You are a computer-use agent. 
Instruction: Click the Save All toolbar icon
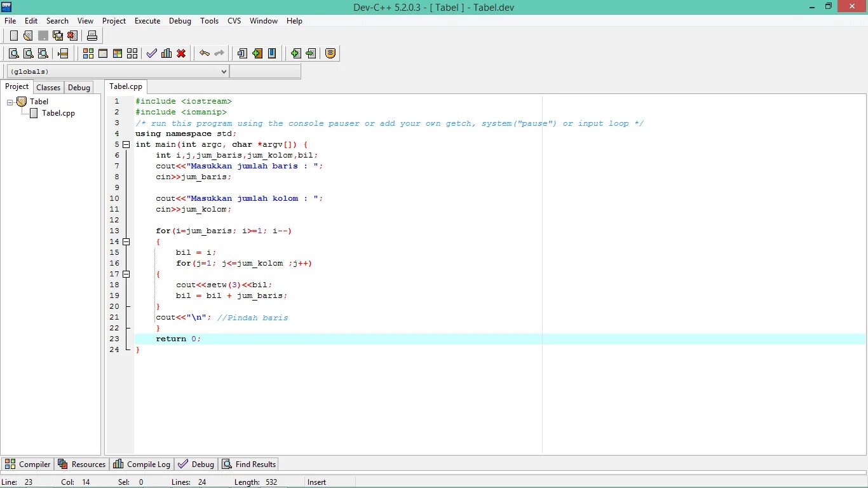tap(58, 36)
